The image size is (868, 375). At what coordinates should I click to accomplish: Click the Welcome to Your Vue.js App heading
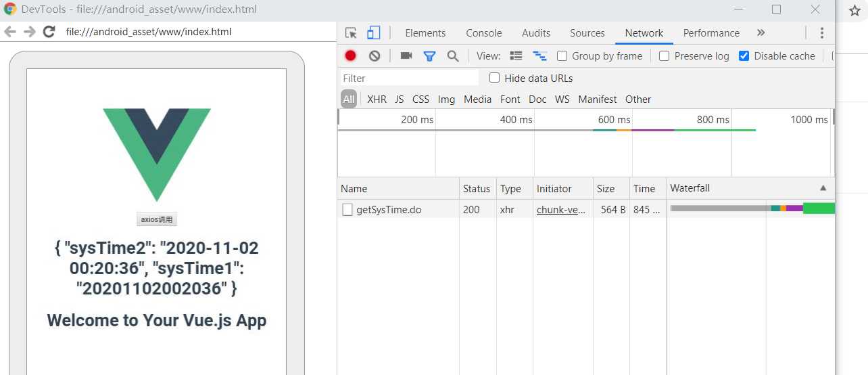(x=157, y=320)
